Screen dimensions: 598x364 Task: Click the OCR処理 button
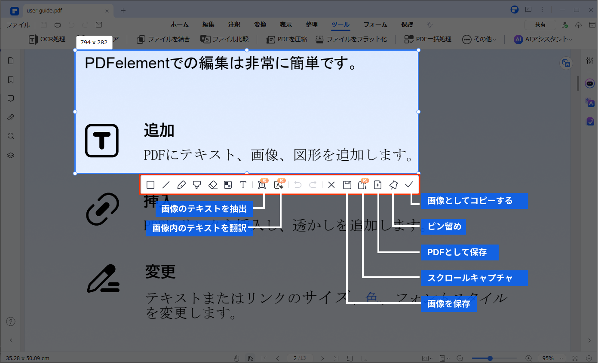pos(47,39)
